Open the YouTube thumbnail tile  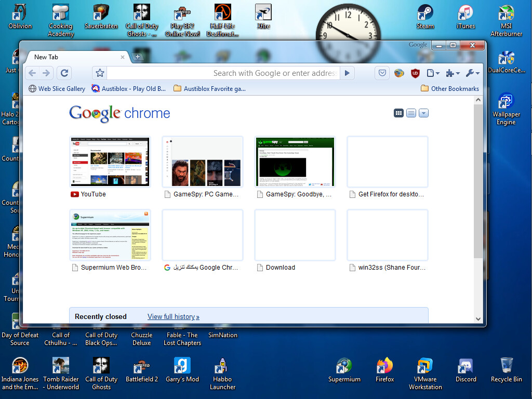tap(110, 162)
